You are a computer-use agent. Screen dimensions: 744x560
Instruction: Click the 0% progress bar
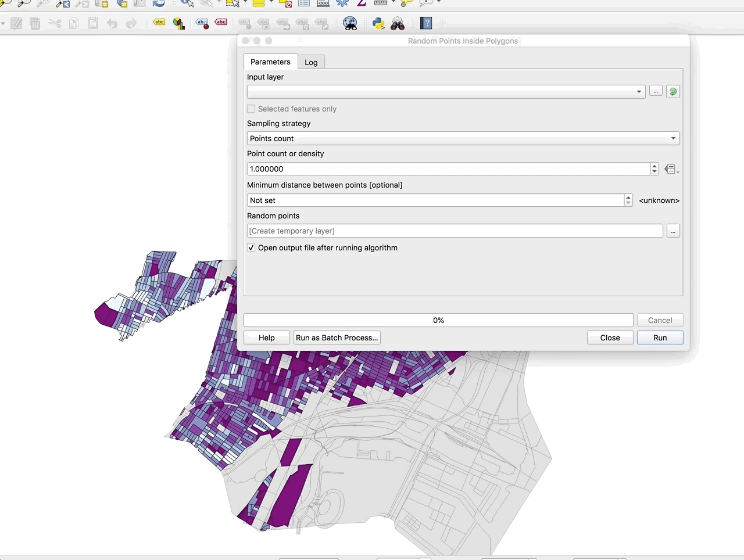(x=438, y=320)
